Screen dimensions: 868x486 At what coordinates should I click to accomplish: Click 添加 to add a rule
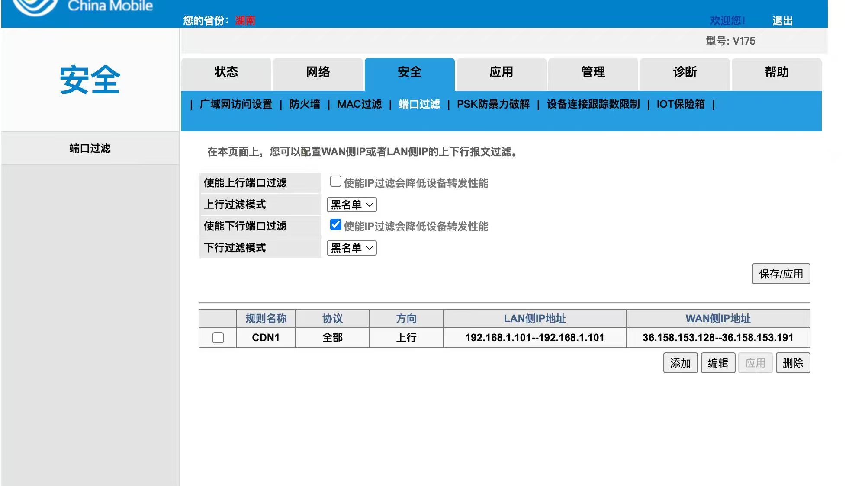(x=680, y=363)
